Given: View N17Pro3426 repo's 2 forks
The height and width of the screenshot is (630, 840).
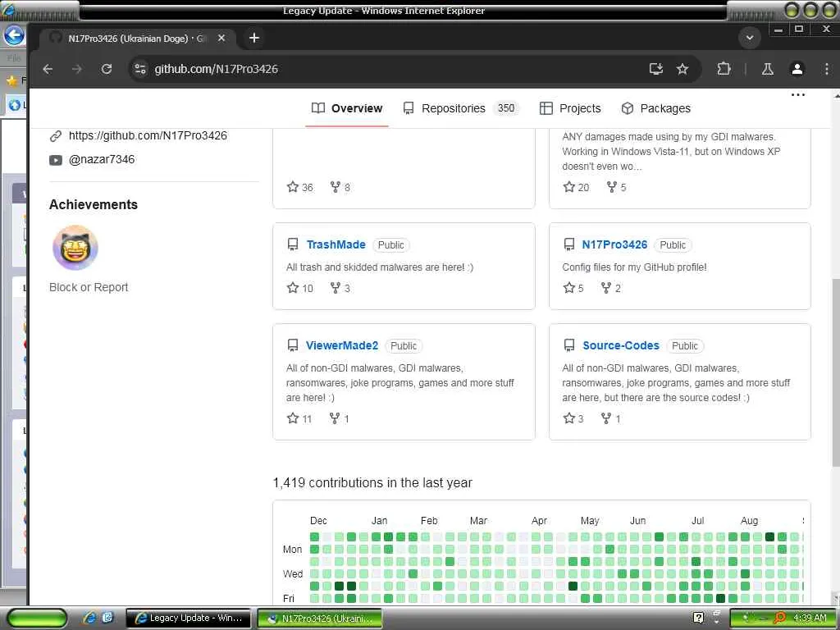Looking at the screenshot, I should click(610, 288).
